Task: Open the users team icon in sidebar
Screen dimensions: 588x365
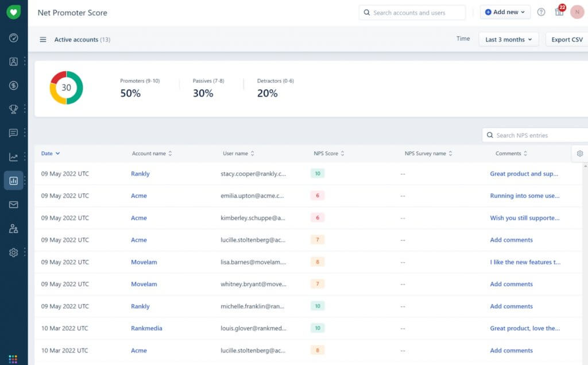Action: click(x=13, y=228)
